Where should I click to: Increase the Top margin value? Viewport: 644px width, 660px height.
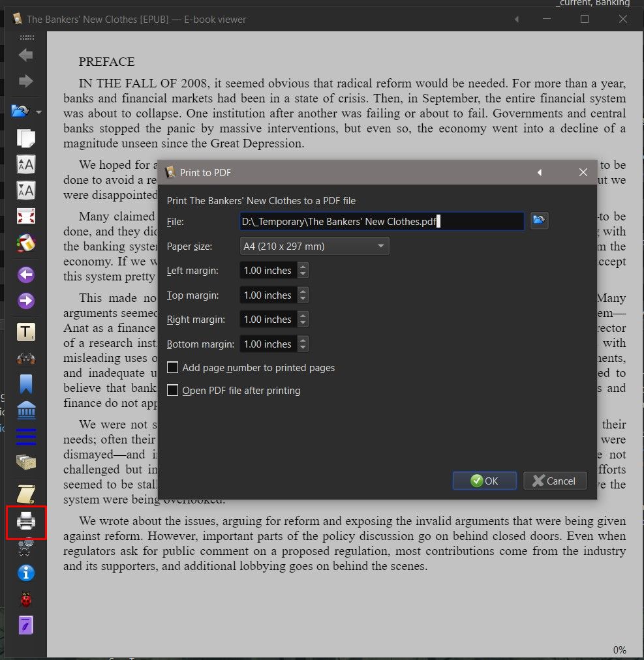point(303,292)
